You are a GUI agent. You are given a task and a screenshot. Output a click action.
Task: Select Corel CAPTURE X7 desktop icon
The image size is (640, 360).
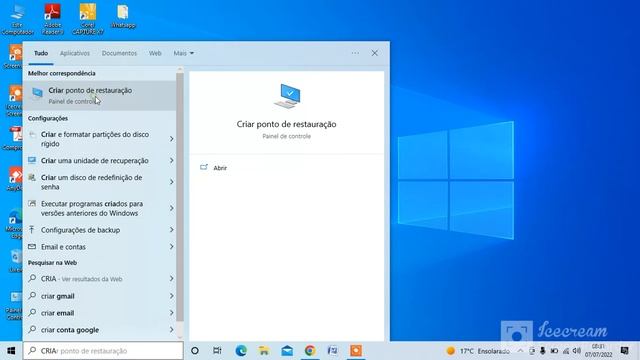(x=88, y=20)
